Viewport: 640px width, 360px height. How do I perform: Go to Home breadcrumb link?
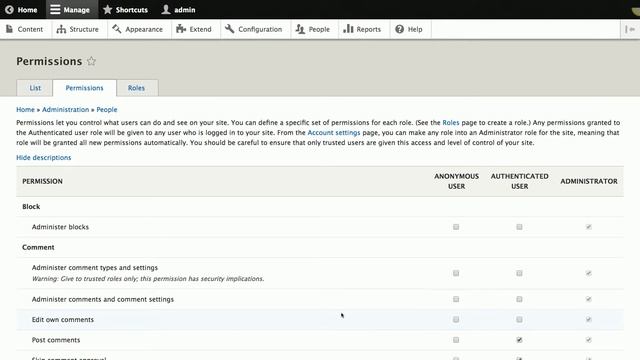(x=25, y=109)
